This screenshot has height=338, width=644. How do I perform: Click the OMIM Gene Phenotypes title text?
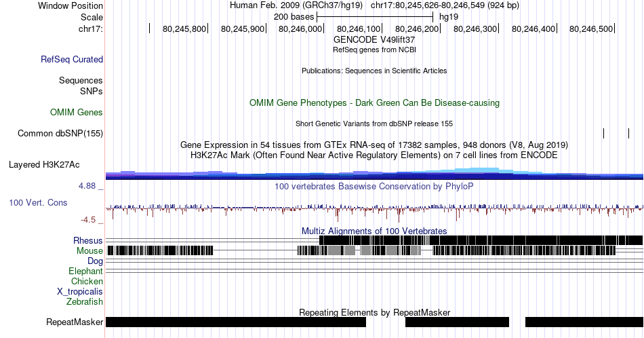(374, 102)
